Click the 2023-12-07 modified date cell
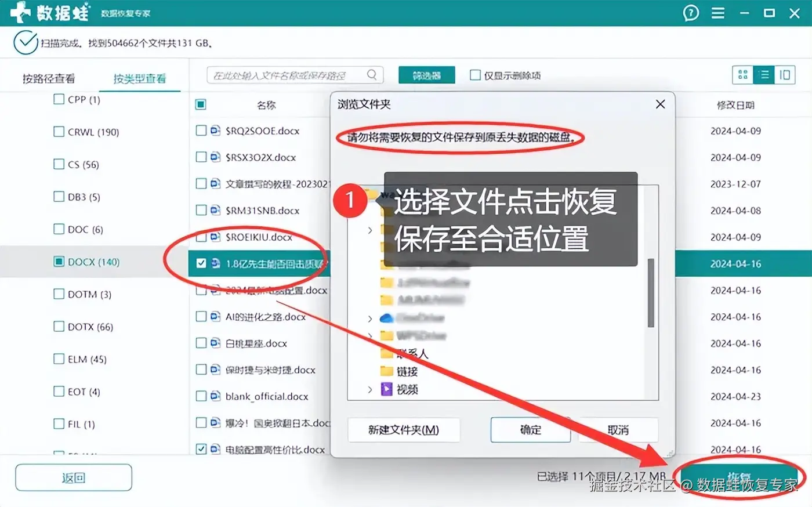The height and width of the screenshot is (507, 812). [735, 184]
